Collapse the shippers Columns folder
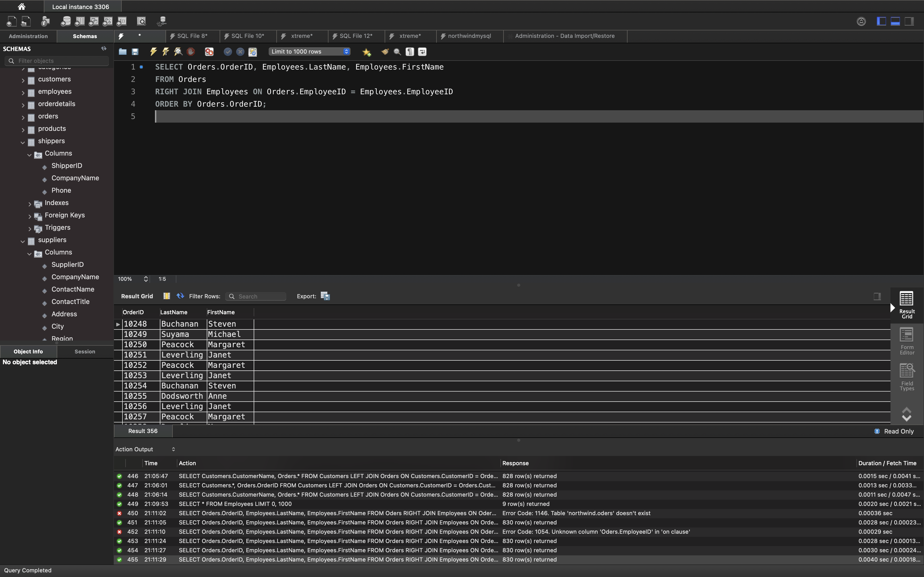 [x=29, y=154]
